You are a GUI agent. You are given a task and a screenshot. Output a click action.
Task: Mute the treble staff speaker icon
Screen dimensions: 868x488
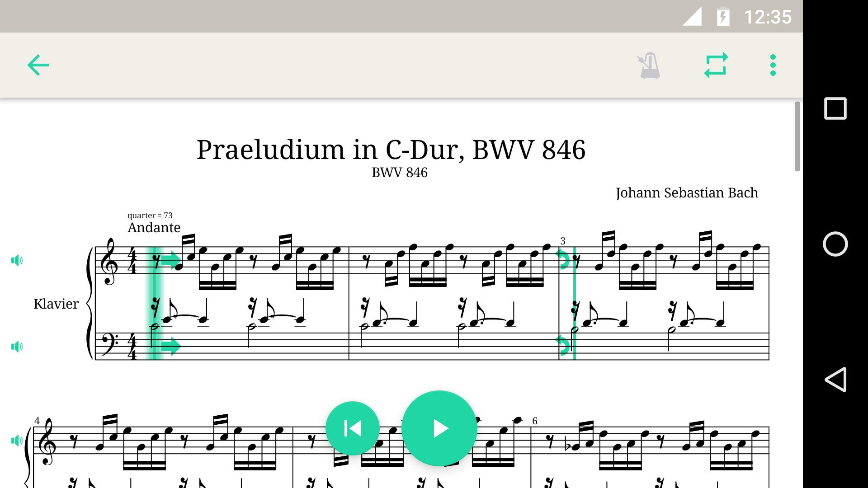coord(17,260)
